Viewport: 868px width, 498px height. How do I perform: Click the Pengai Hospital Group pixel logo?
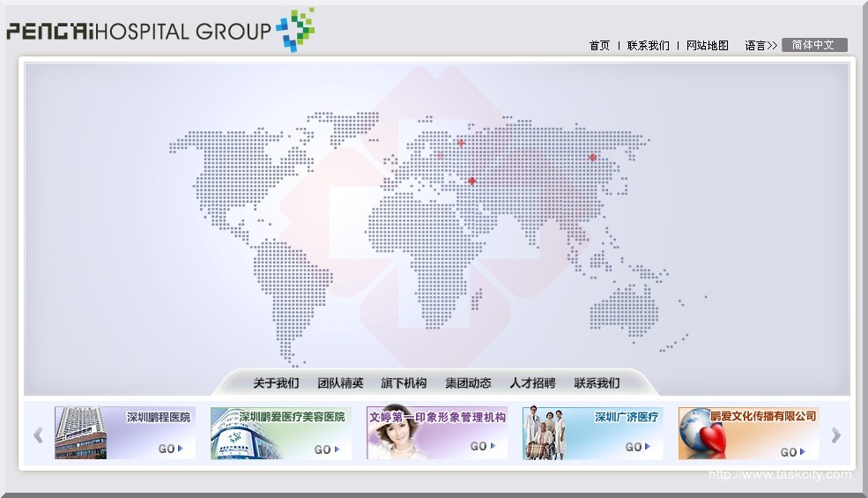coord(294,29)
